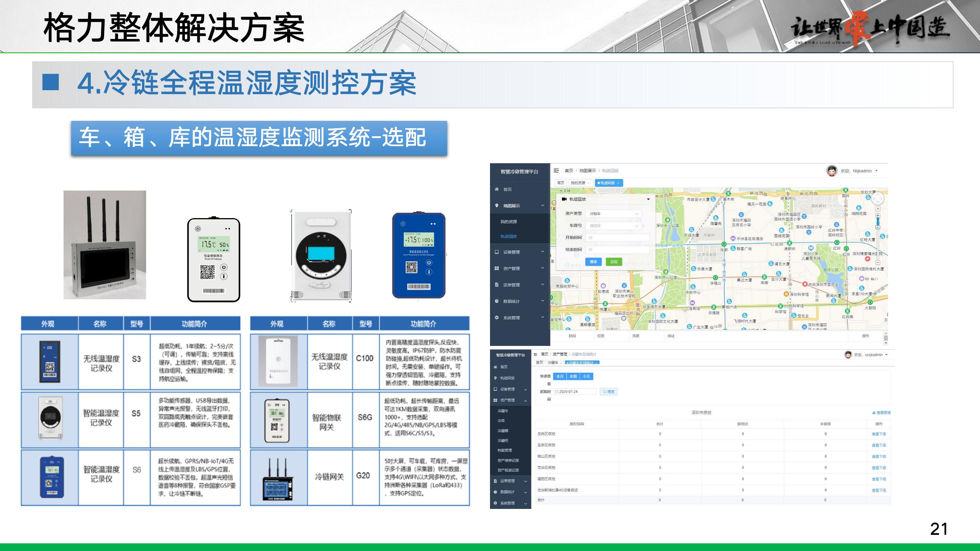
Task: Open the 资产类型 dropdown showing 冷链车
Action: [x=614, y=214]
